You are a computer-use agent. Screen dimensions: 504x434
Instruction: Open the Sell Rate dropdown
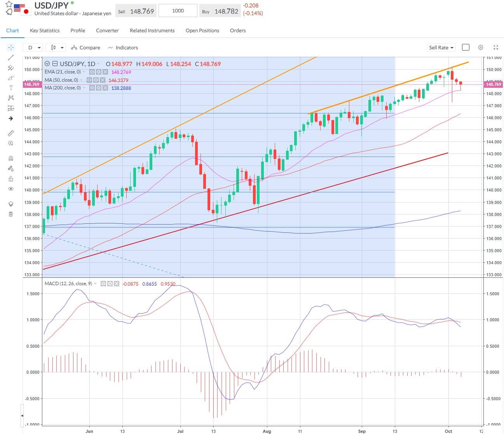click(441, 47)
